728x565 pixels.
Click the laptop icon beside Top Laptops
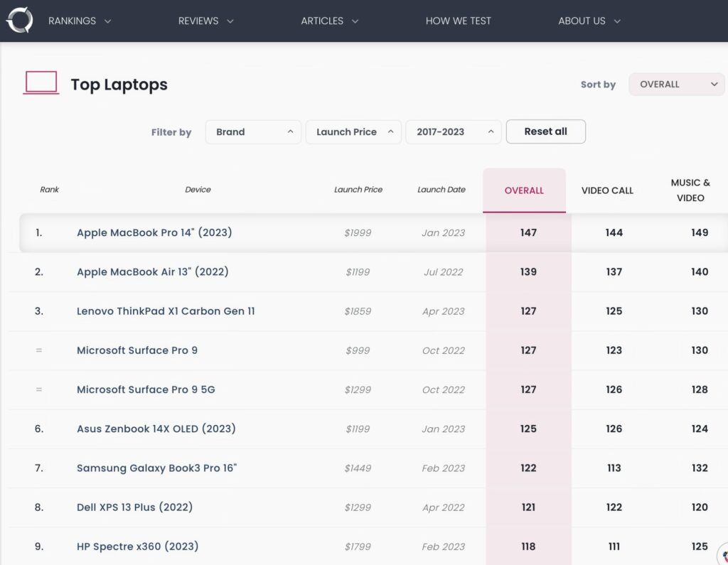coord(41,84)
